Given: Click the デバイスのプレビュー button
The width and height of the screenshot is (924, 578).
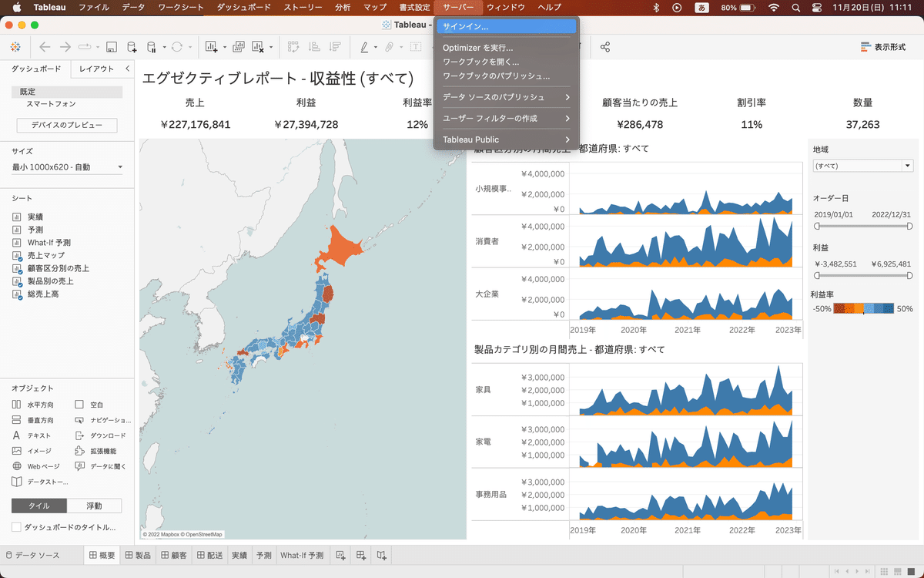Looking at the screenshot, I should click(x=67, y=125).
